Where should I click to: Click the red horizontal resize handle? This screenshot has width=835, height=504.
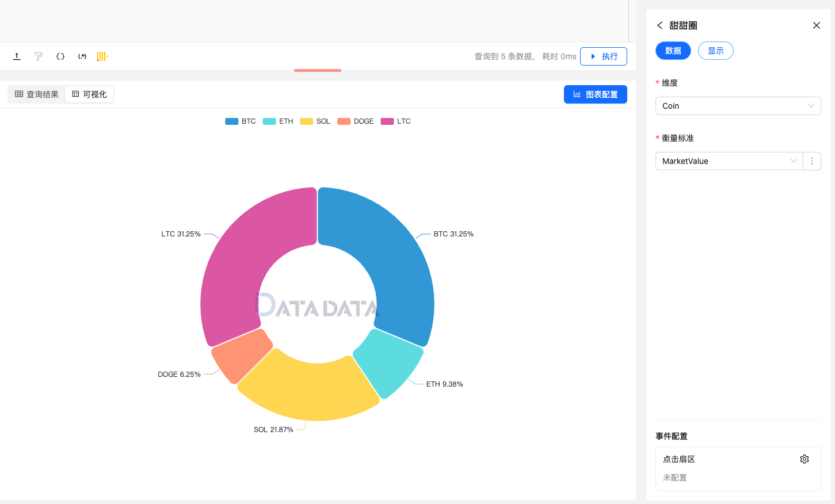[x=318, y=70]
